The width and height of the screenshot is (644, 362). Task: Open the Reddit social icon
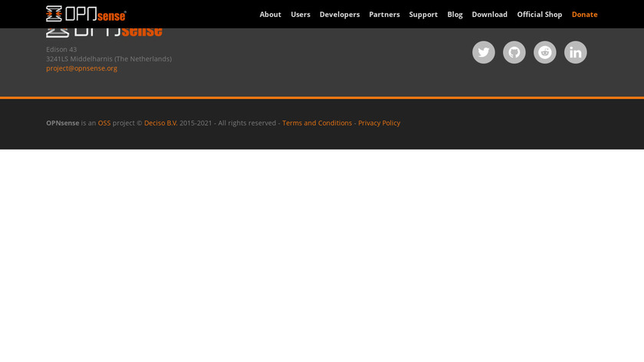544,52
